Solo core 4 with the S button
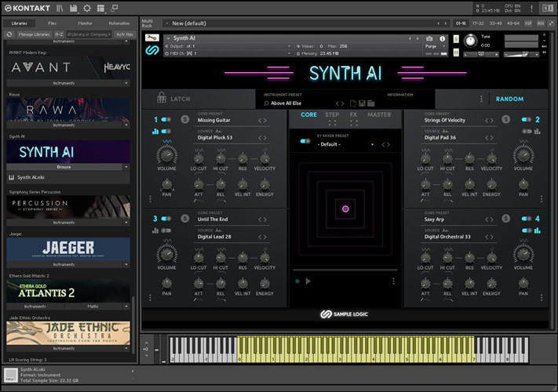 506,219
